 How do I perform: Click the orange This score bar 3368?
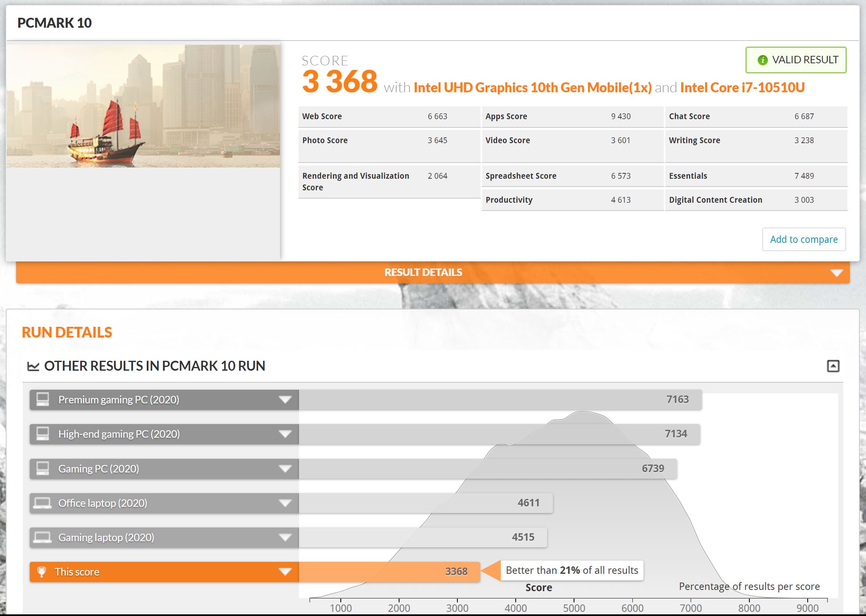pyautogui.click(x=389, y=572)
